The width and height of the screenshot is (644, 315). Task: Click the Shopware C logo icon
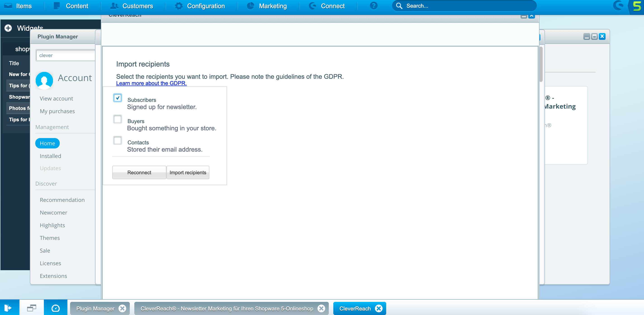[618, 5]
